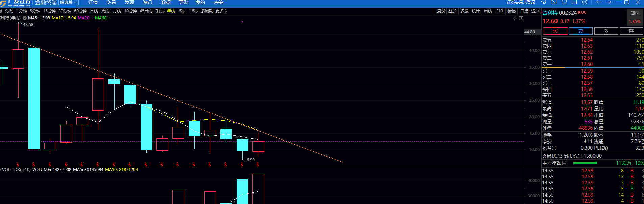Click 证券交易未登录 login link

521,2
